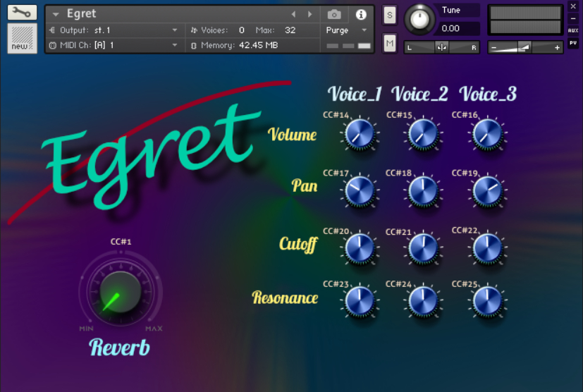This screenshot has height=392, width=583.
Task: Click the Voice_2 Volume knob CC#15
Action: coord(423,134)
